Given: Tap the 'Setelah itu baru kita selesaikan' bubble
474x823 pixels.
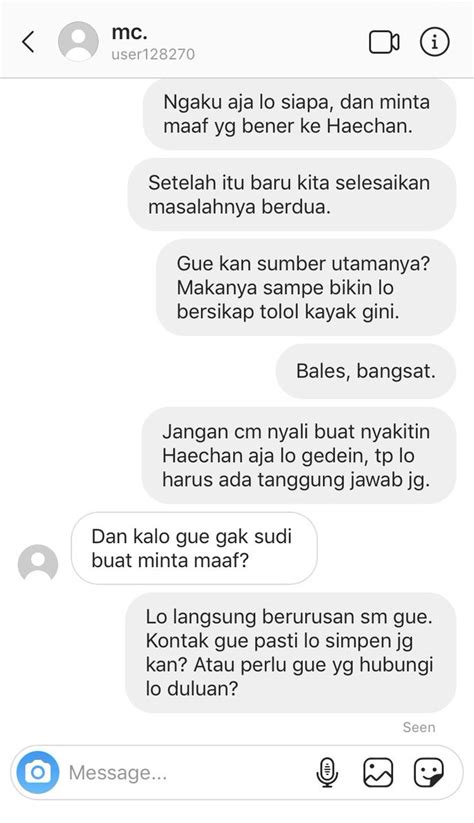Looking at the screenshot, I should click(292, 195).
